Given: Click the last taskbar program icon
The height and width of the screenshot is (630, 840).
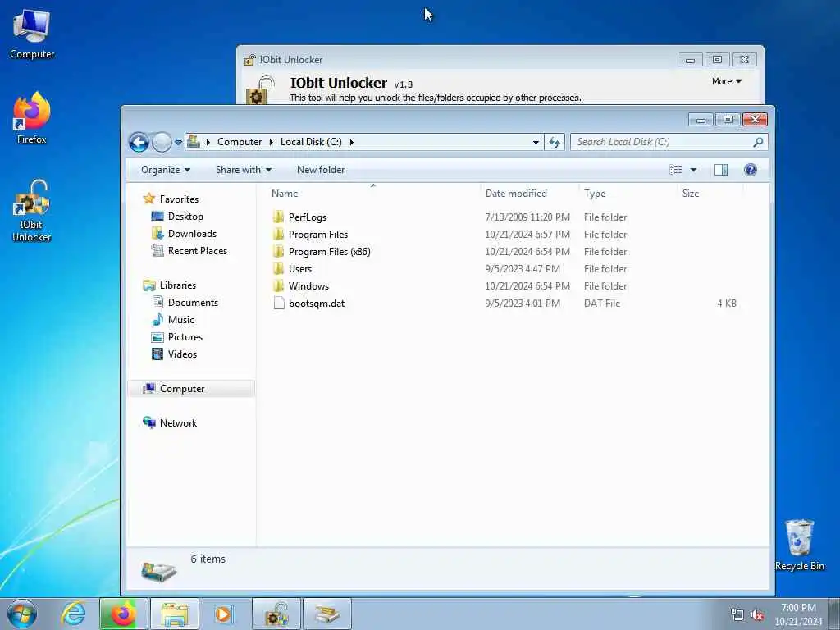Looking at the screenshot, I should point(327,614).
